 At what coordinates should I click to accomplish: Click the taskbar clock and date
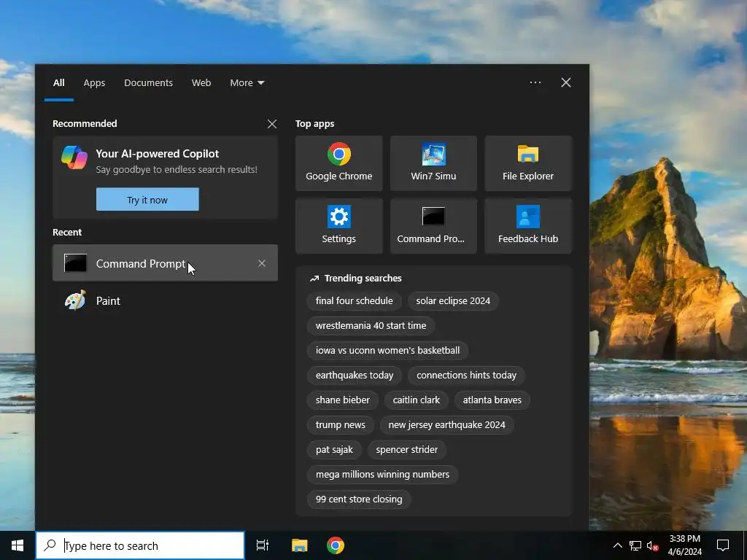(684, 545)
